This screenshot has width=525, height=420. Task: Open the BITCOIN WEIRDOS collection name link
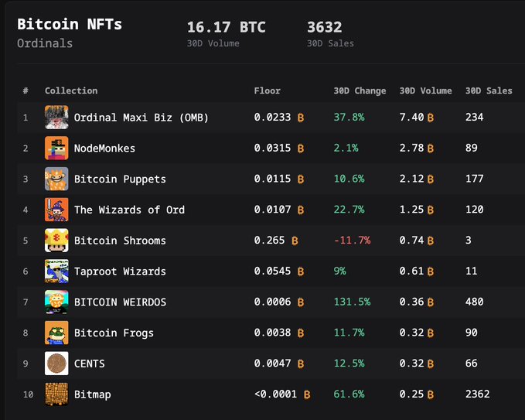[120, 302]
